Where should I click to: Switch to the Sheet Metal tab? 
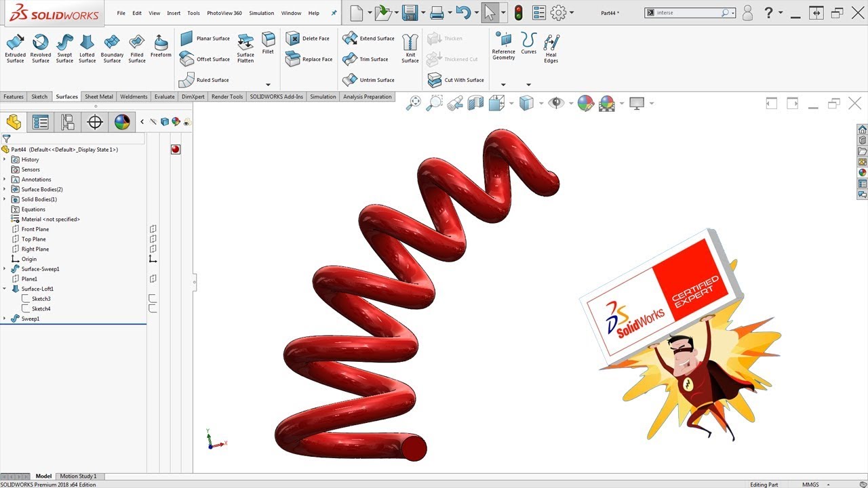tap(99, 97)
